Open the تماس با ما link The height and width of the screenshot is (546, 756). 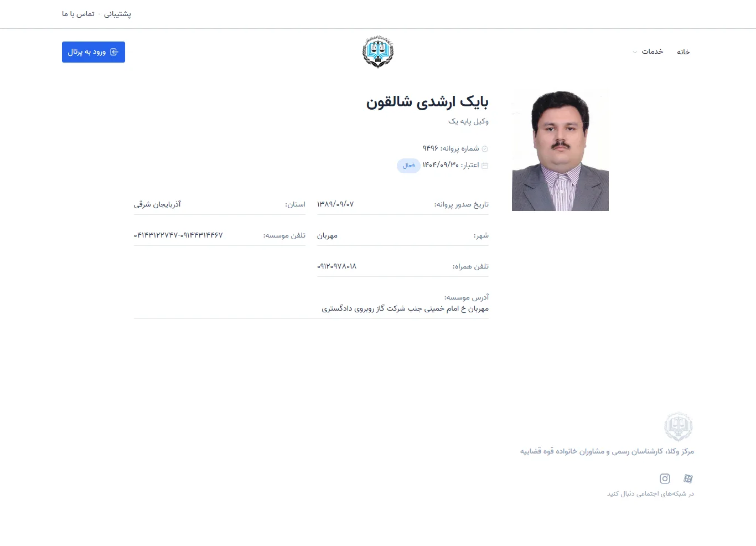click(78, 14)
